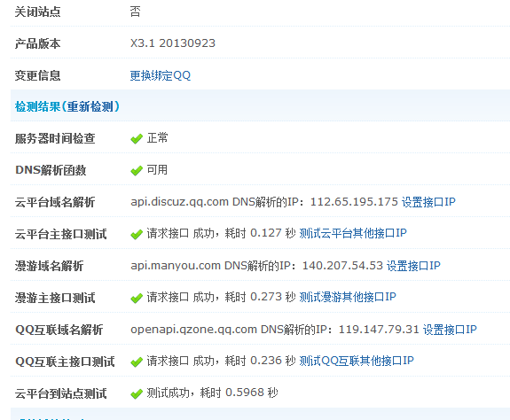
Task: Click the 产品版本 label
Action: (38, 43)
